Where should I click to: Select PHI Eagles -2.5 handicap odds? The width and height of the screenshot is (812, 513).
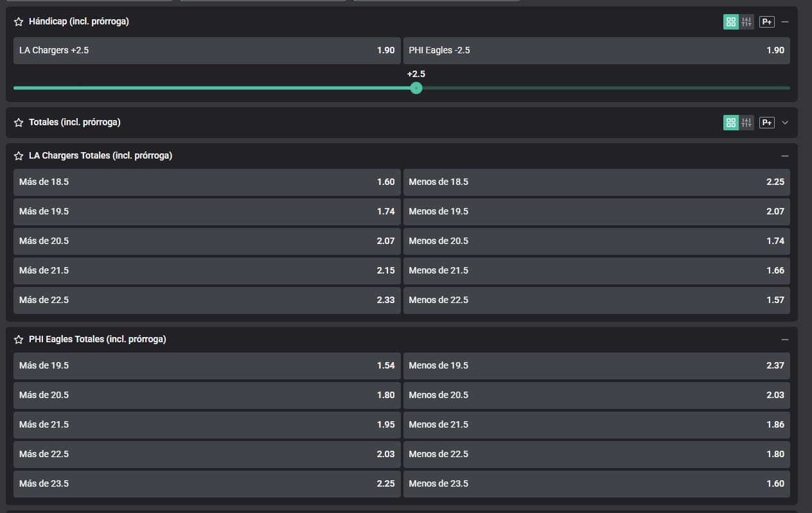tap(596, 50)
